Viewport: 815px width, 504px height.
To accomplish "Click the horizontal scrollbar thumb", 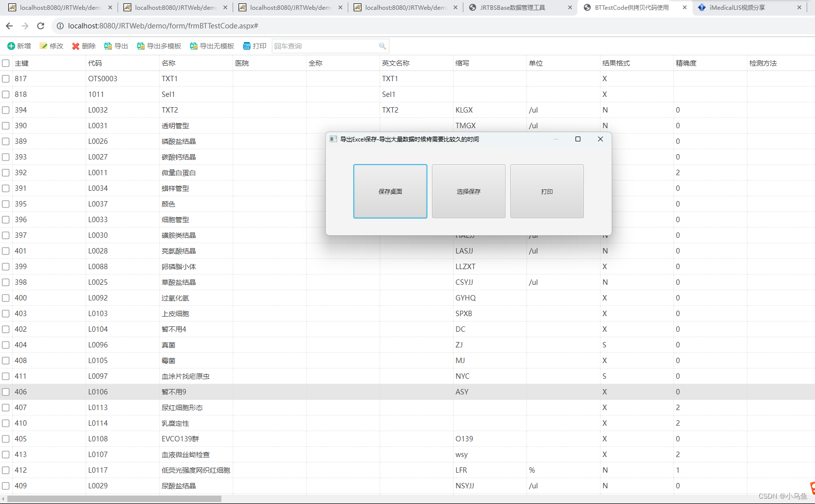I will 114,499.
